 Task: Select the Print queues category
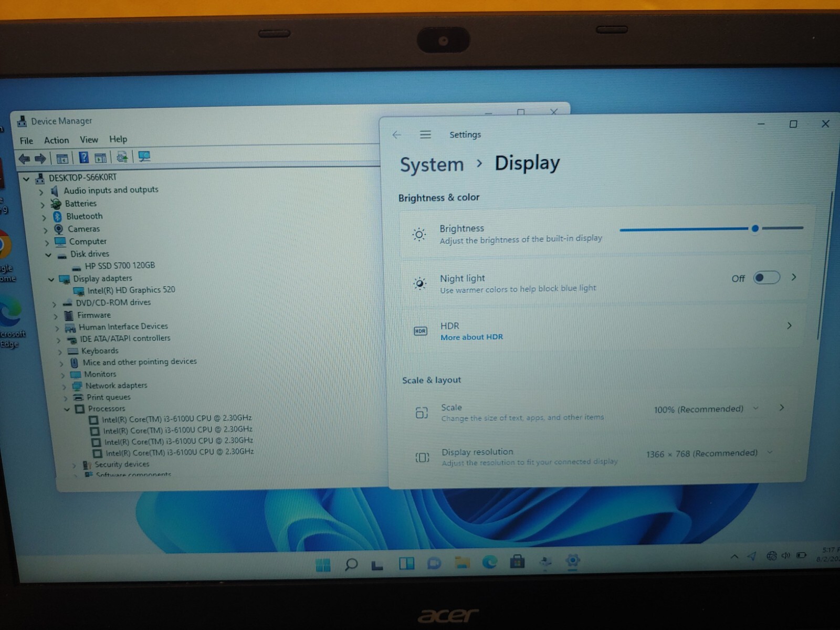108,397
